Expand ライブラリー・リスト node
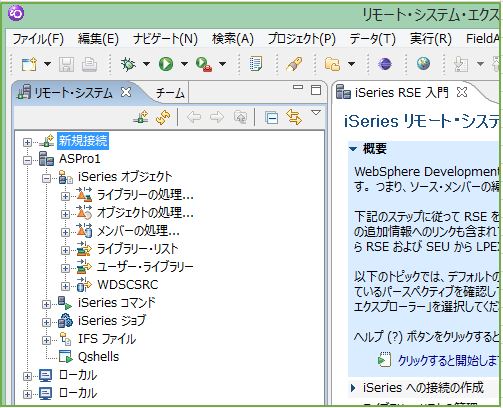Viewport: 503px width, 408px height. (65, 250)
